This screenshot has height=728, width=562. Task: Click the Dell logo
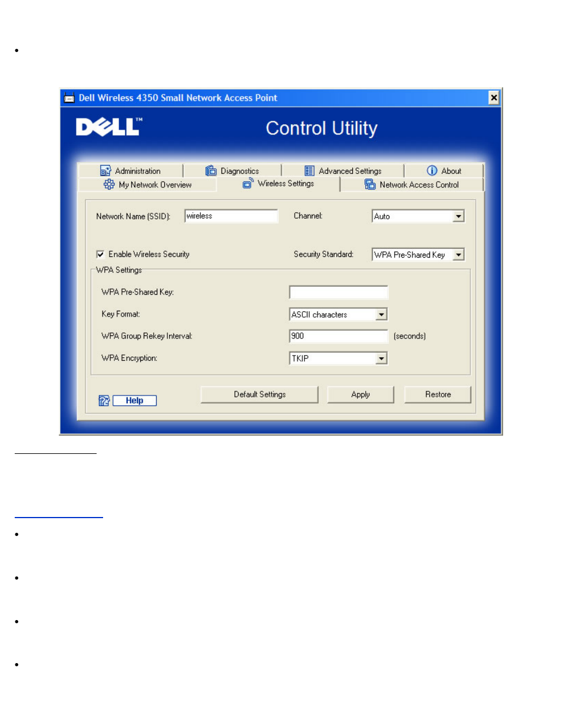click(109, 127)
